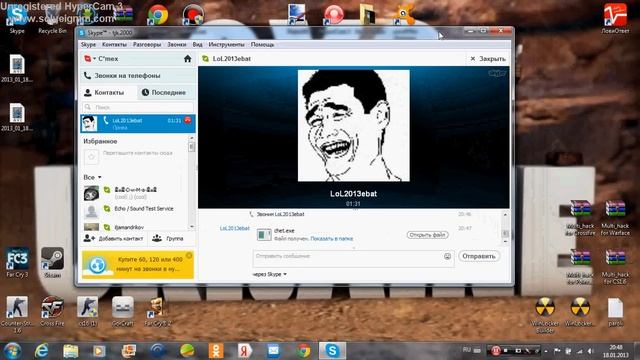Image resolution: width=640 pixels, height=360 pixels.
Task: Open the Контакты menu
Action: [114, 44]
